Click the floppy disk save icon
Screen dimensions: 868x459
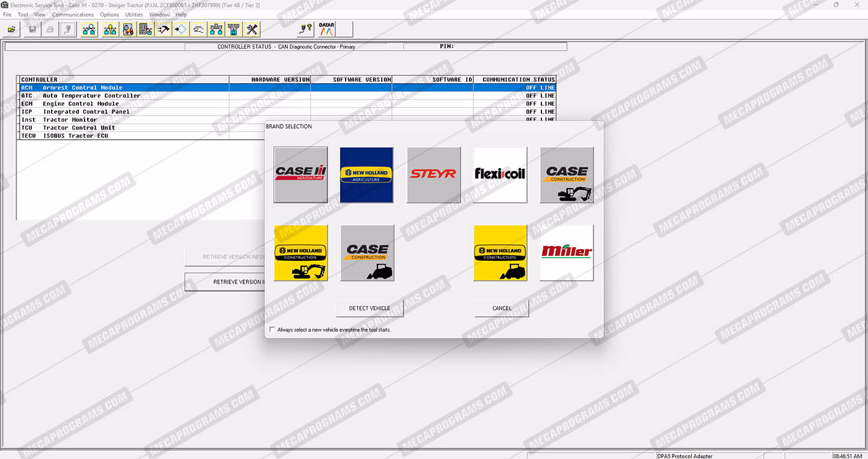pos(32,29)
